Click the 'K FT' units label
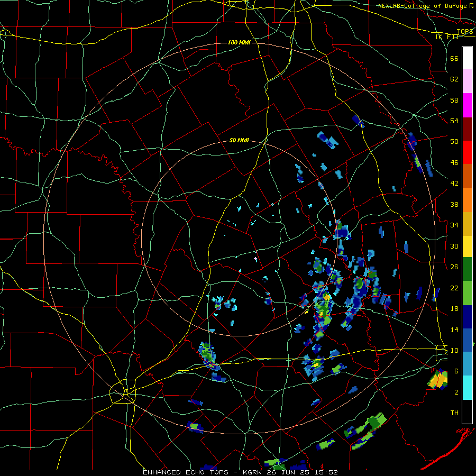This screenshot has height=476, width=476. (x=447, y=37)
